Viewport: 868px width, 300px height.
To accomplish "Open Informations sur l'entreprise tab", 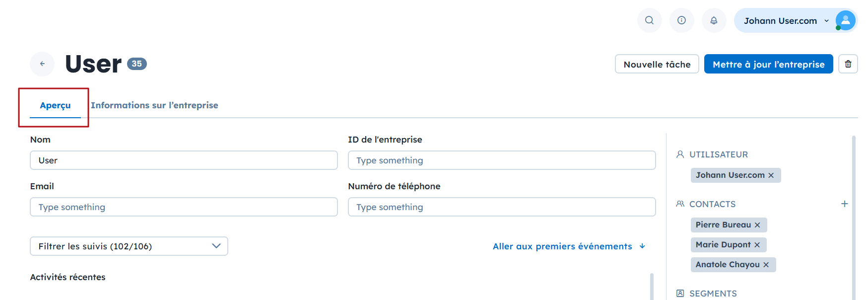I will (154, 105).
